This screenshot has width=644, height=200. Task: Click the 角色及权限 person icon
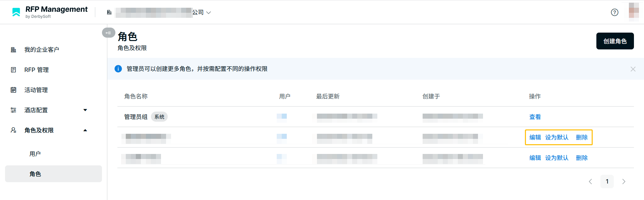13,130
